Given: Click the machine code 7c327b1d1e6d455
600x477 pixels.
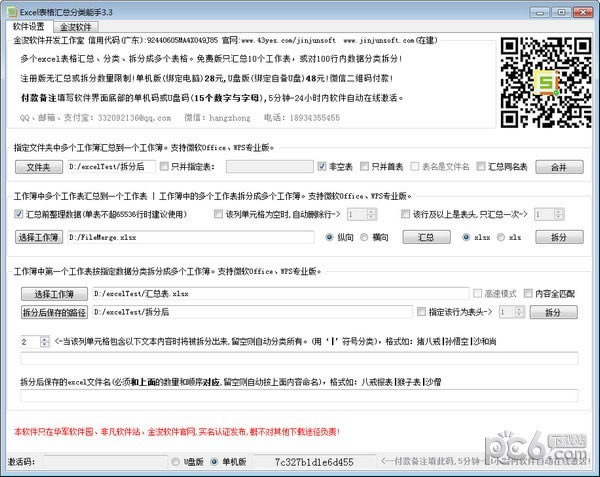Looking at the screenshot, I should [x=314, y=462].
